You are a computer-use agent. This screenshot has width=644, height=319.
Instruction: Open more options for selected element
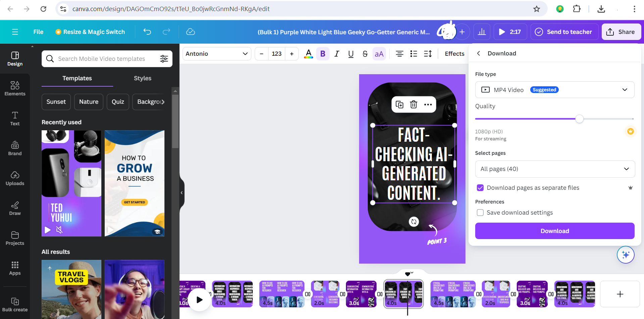pos(428,104)
